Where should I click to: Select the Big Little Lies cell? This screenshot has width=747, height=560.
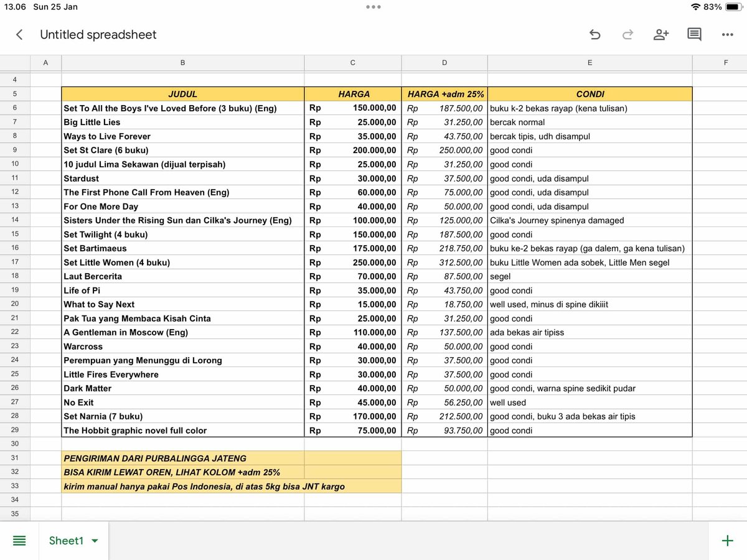[183, 123]
